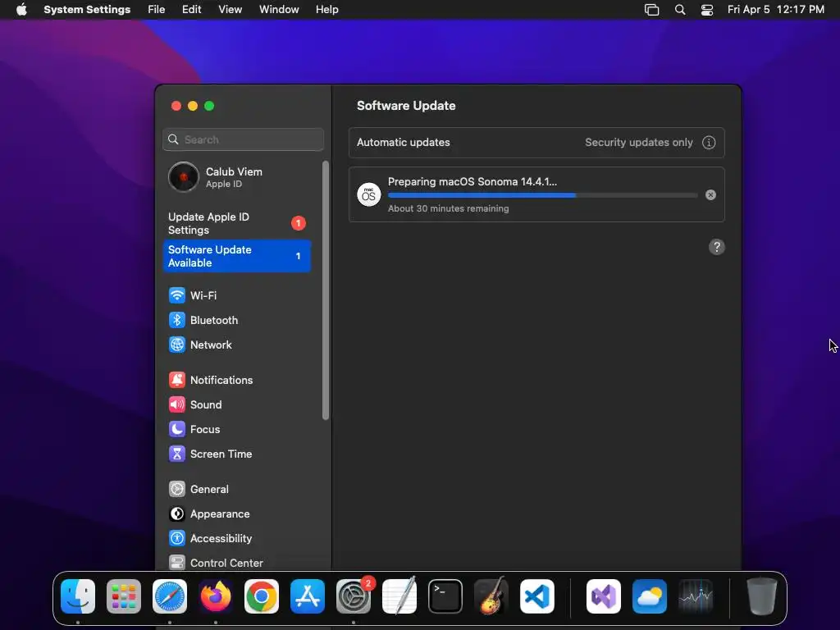This screenshot has height=630, width=840.
Task: Open Visual Studio from the Dock
Action: (x=604, y=596)
